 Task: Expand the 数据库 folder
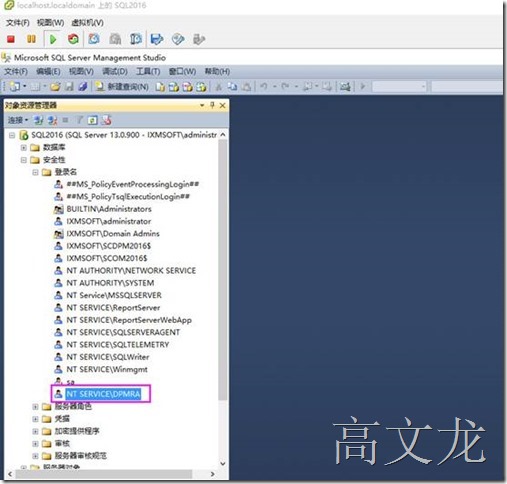coord(24,147)
